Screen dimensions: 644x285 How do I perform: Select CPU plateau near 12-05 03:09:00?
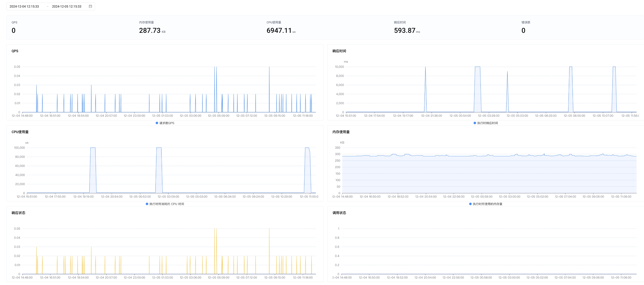[x=159, y=170]
